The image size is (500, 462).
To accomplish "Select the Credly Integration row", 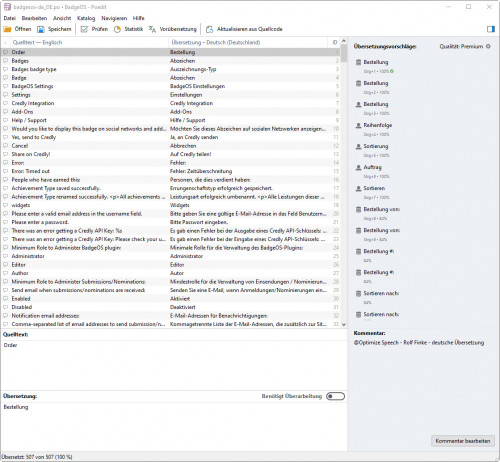I will click(x=171, y=103).
